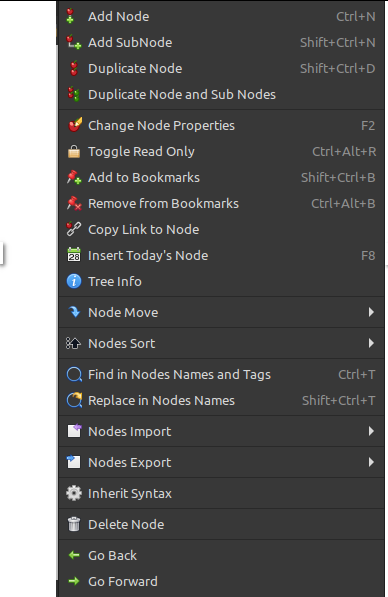Toggle Read Only for the node
Image resolution: width=388 pixels, height=597 pixels.
(x=222, y=152)
